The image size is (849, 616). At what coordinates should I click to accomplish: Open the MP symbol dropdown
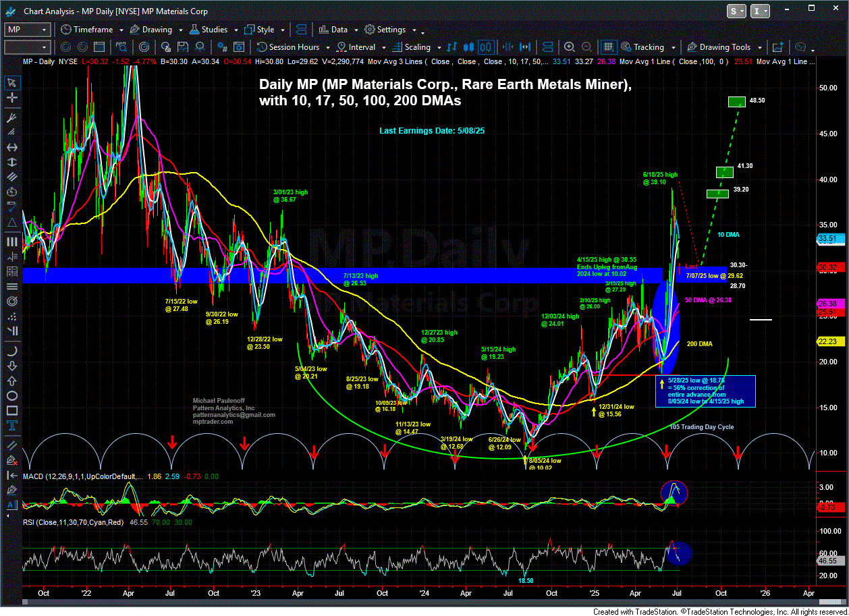coord(44,30)
